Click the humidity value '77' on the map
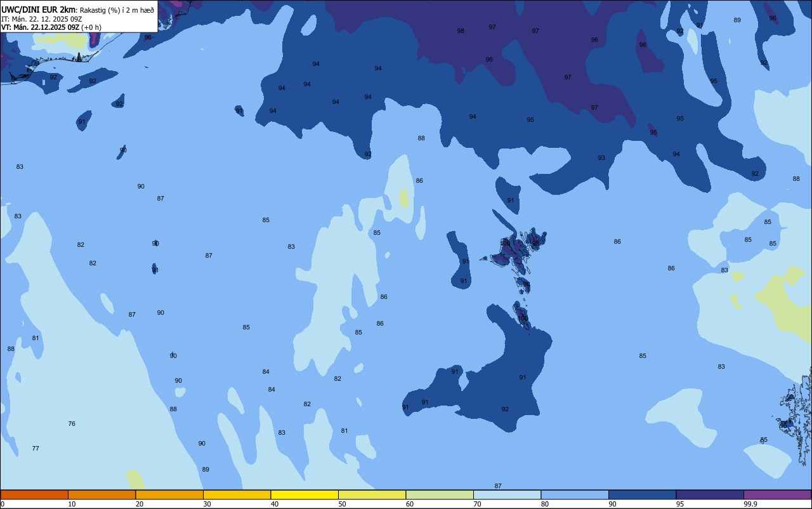This screenshot has height=509, width=812. point(36,449)
